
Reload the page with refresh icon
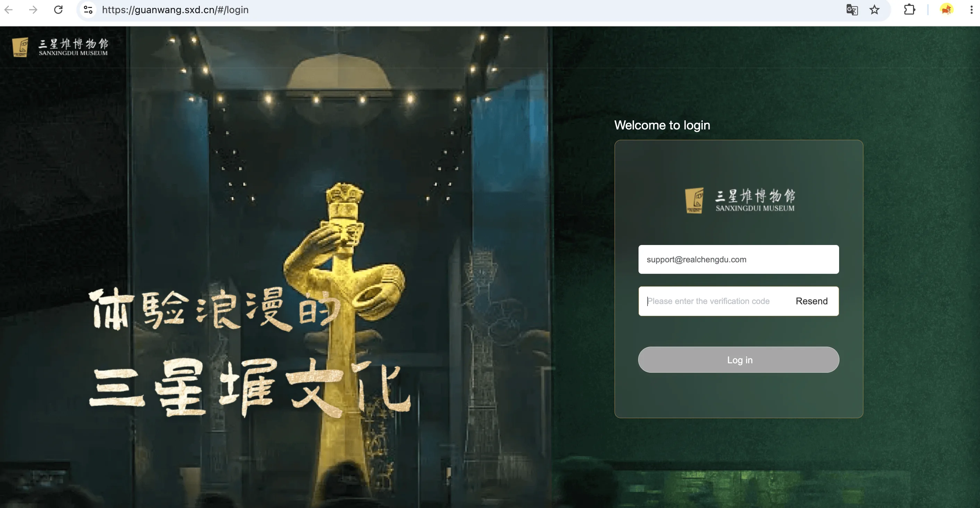[58, 10]
